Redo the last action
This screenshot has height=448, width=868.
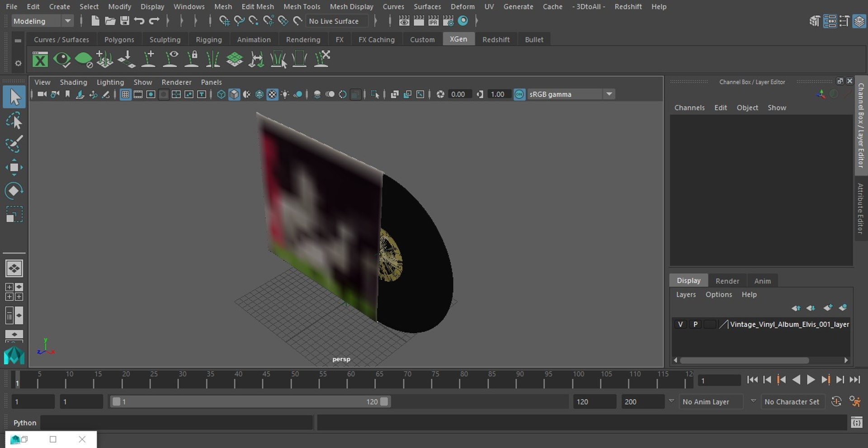pyautogui.click(x=154, y=21)
